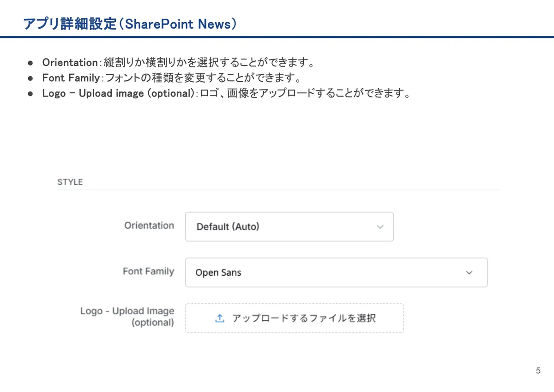Click the upload arrow icon in the logo box
The width and height of the screenshot is (554, 392).
220,318
